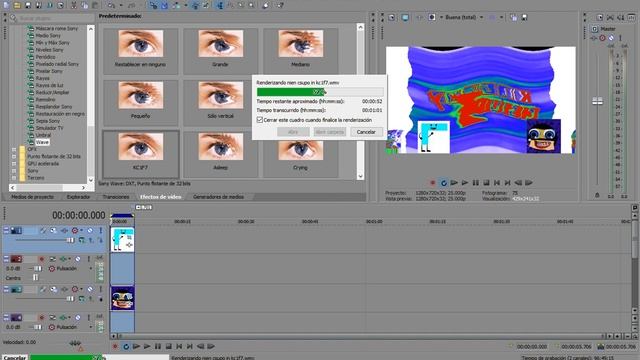Expand 'Punto flotante de 32 bits' folder
Screen dimensions: 640x360
[x=14, y=156]
